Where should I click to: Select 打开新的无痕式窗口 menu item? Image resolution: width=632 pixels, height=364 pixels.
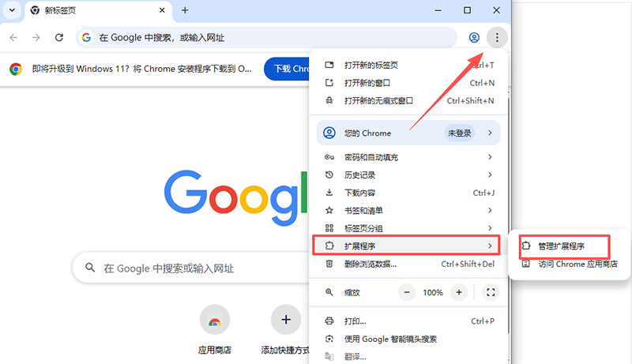[x=408, y=100]
